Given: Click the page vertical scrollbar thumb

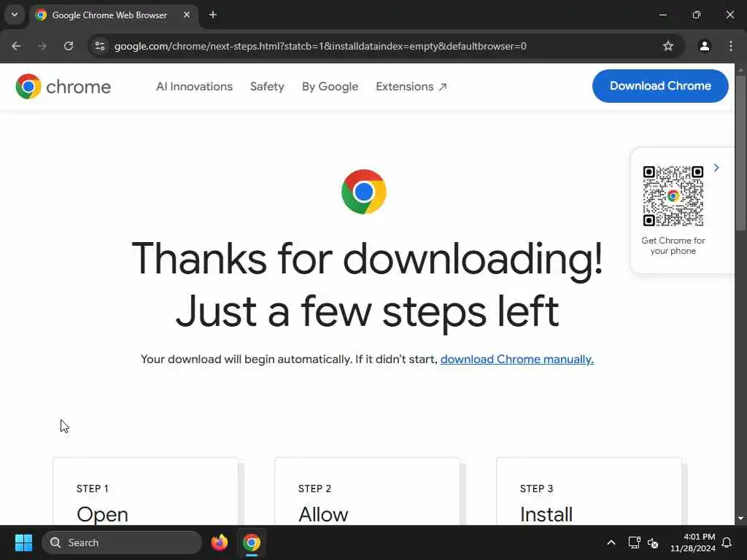Looking at the screenshot, I should [740, 152].
